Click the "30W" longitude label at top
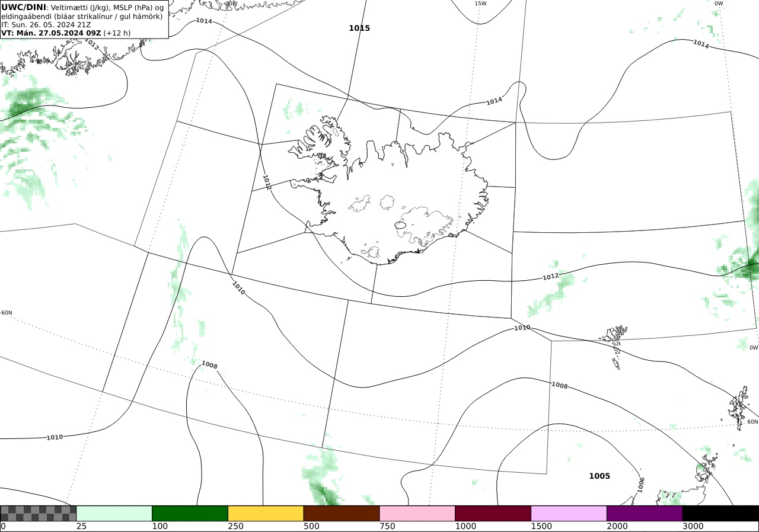The image size is (759, 532). click(x=231, y=4)
